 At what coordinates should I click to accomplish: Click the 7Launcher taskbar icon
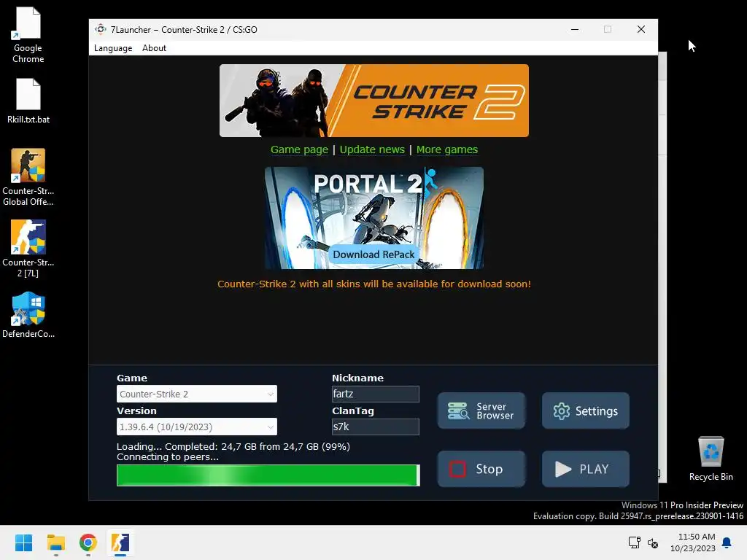(x=120, y=542)
